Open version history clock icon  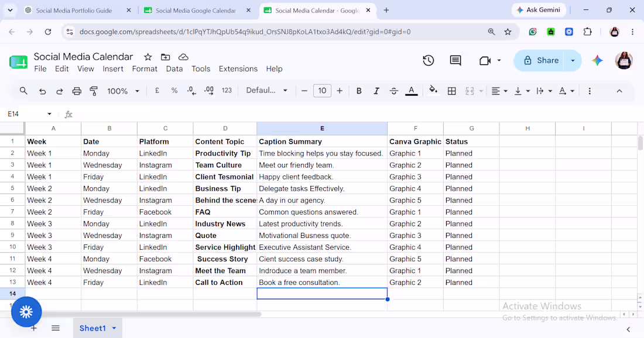coord(429,61)
